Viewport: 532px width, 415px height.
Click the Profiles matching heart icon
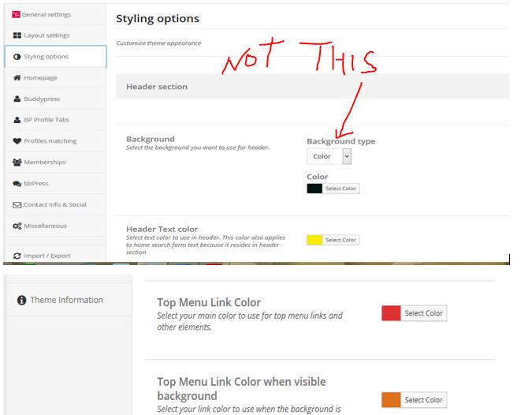point(17,141)
